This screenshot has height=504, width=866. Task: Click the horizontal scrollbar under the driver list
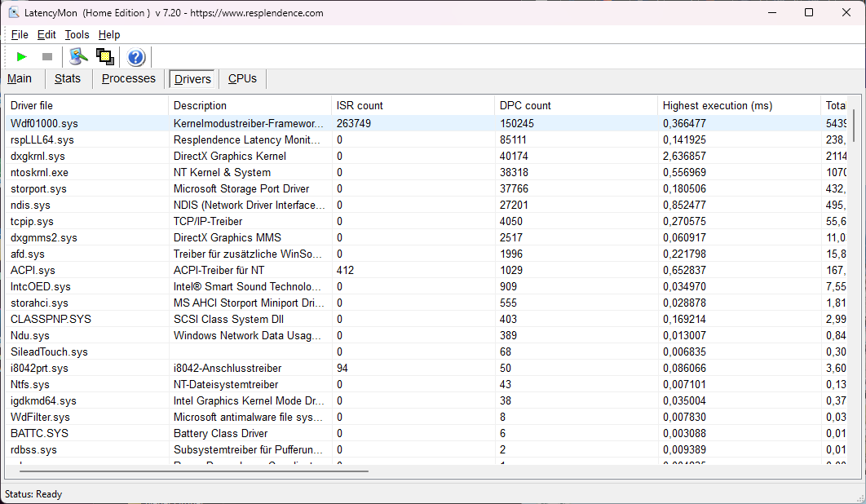pos(194,471)
